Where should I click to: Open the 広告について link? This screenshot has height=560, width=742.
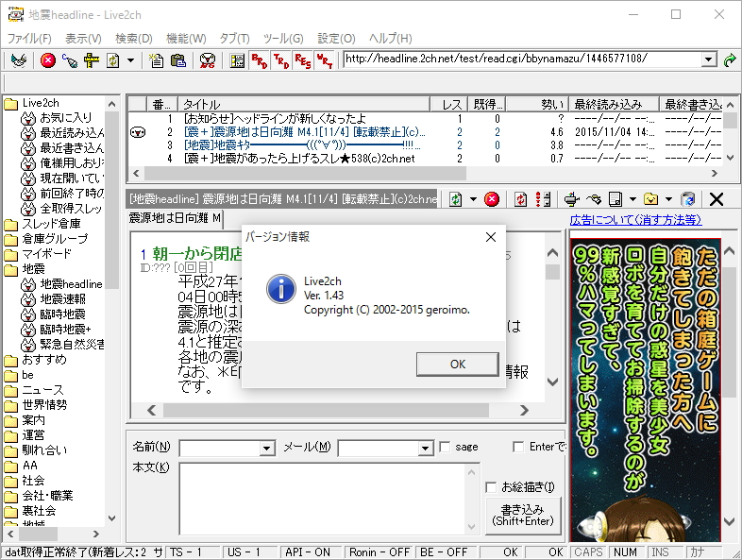(635, 220)
